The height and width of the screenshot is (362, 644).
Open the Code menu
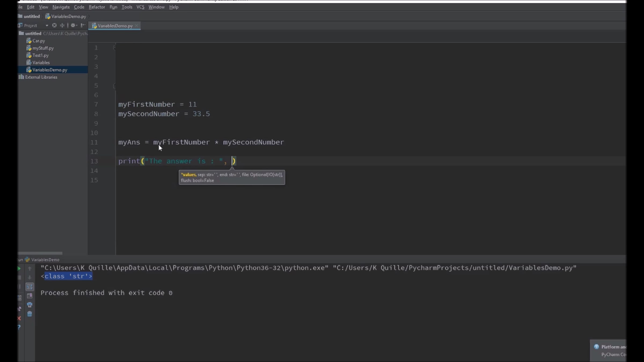tap(79, 7)
